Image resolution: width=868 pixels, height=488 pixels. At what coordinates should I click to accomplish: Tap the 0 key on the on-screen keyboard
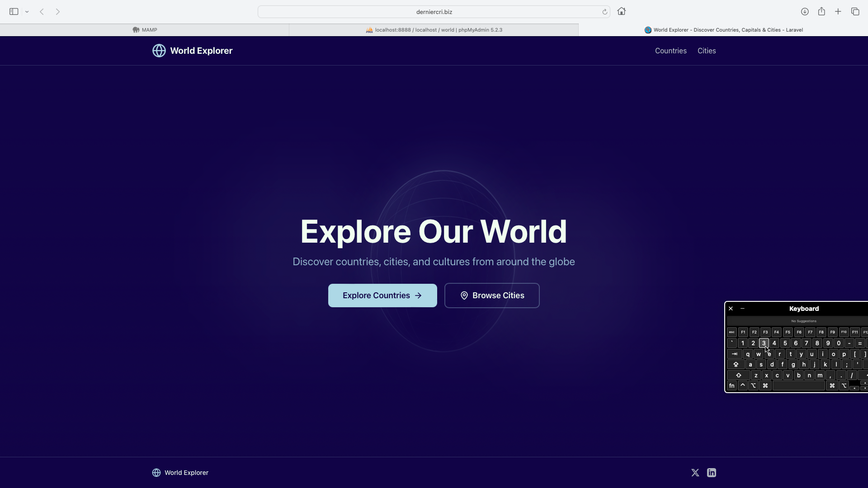pos(839,343)
